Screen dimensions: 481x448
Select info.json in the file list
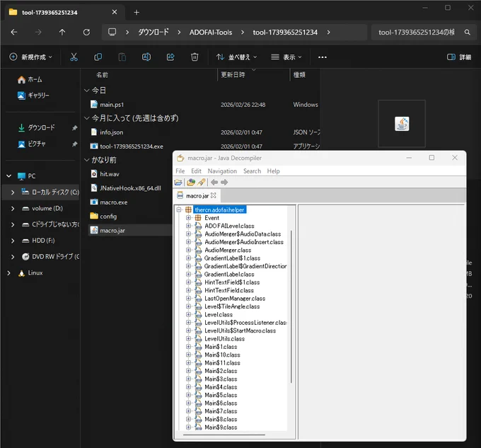[x=111, y=132]
